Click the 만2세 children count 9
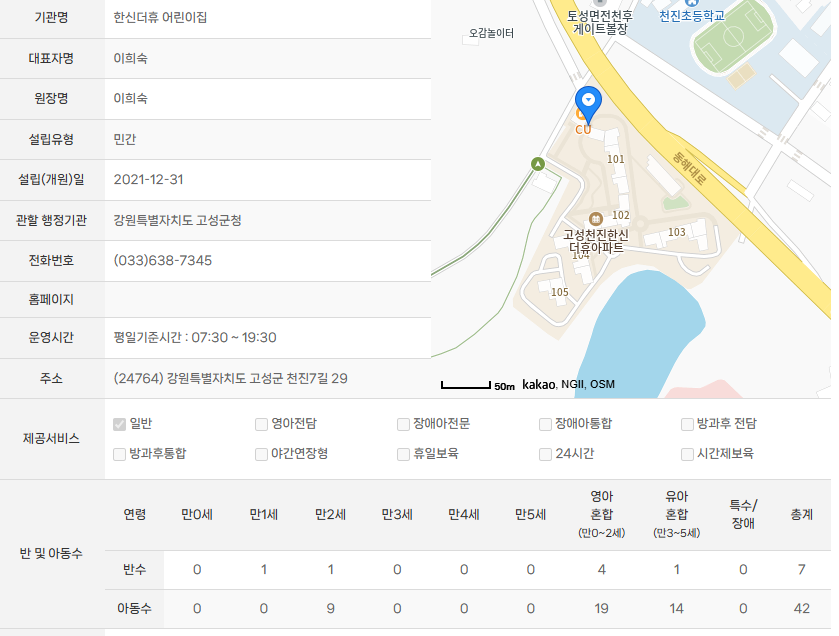The height and width of the screenshot is (636, 839). 330,609
